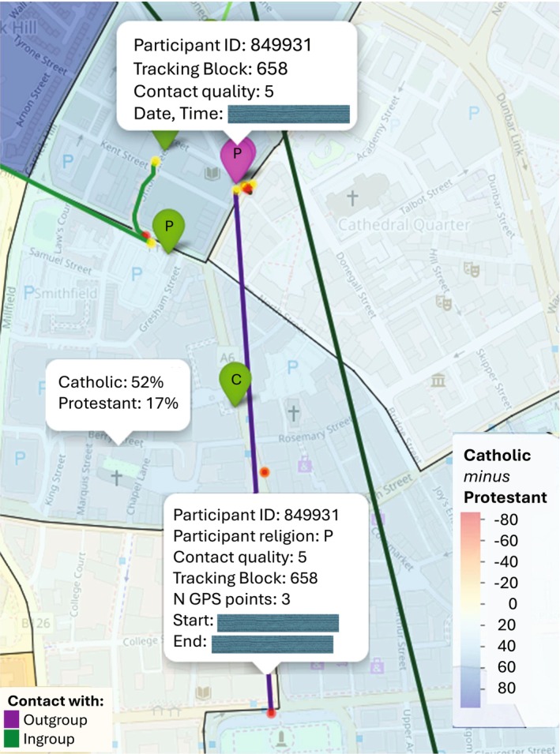This screenshot has height=754, width=560.
Task: Click the Academy Street label
Action: [x=378, y=128]
